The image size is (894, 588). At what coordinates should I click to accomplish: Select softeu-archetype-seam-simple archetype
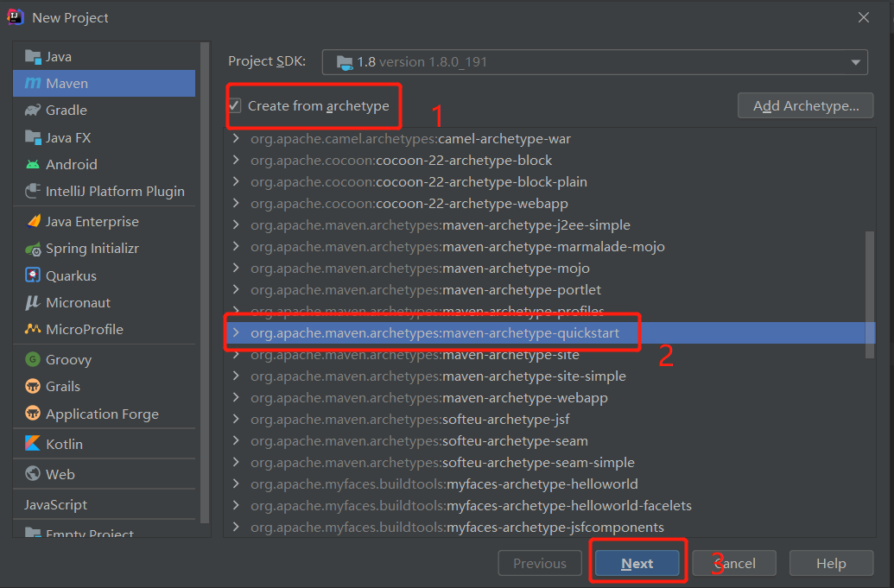pyautogui.click(x=442, y=463)
